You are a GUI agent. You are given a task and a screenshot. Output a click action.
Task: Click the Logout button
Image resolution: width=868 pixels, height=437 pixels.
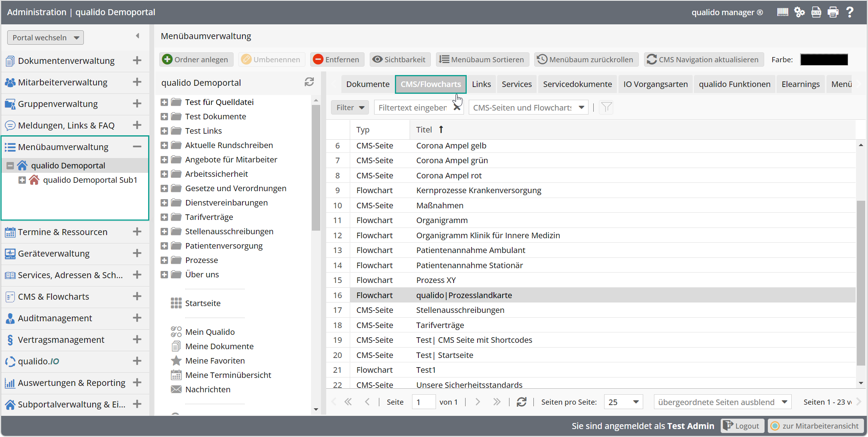pyautogui.click(x=742, y=426)
